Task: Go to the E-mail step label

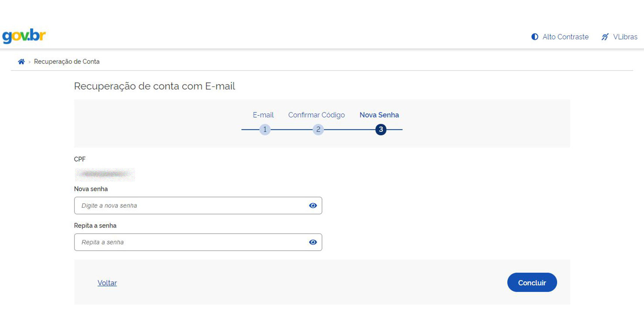Action: click(263, 115)
